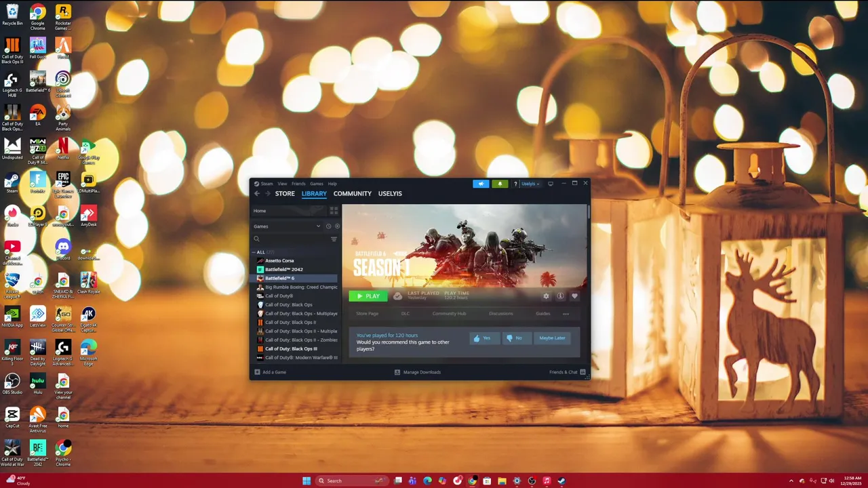Open Friends & Chat in Steam

(x=568, y=372)
